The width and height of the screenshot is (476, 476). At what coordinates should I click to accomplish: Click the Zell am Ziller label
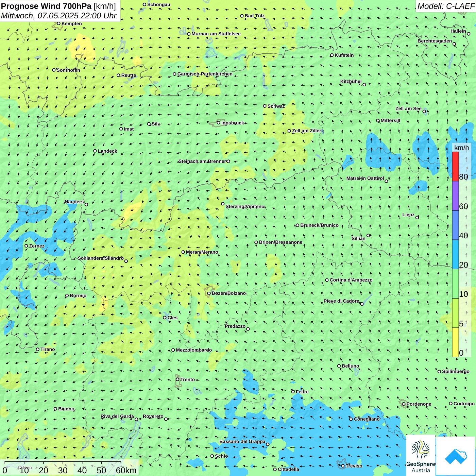tap(306, 131)
